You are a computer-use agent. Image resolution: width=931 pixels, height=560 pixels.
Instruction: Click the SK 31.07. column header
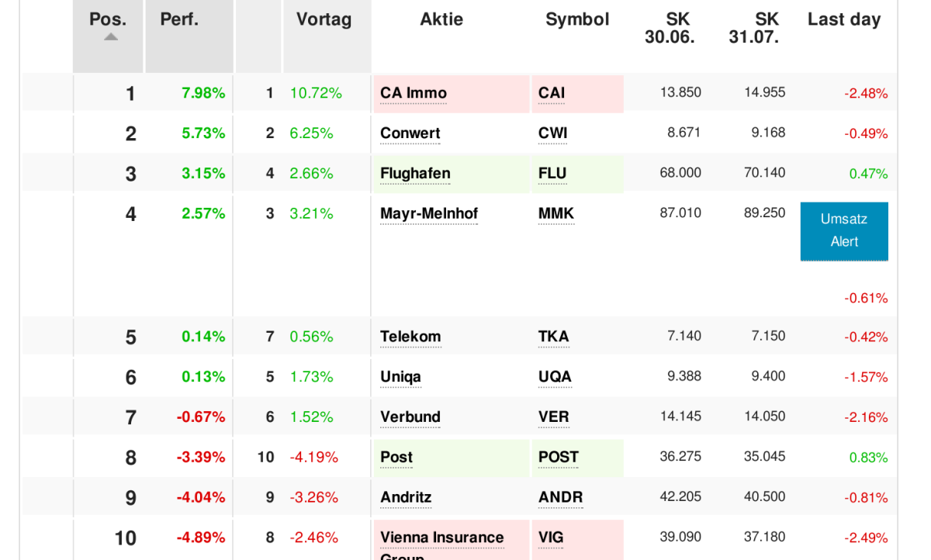tap(753, 28)
